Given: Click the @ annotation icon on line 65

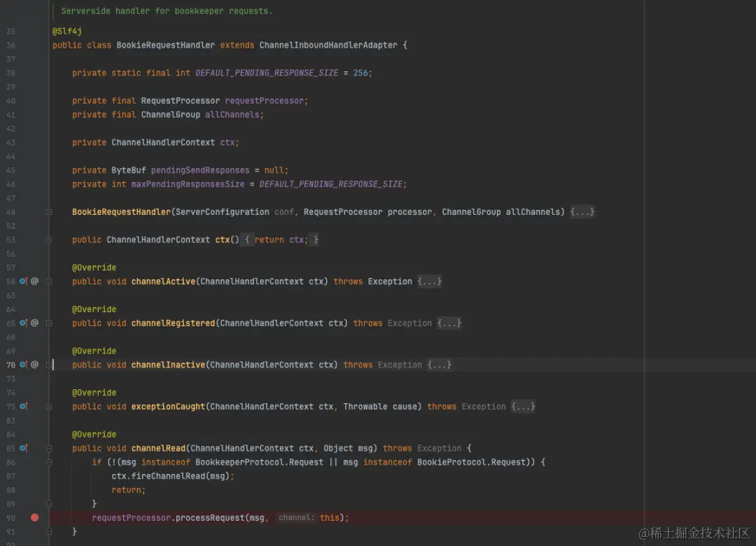Looking at the screenshot, I should [x=35, y=323].
